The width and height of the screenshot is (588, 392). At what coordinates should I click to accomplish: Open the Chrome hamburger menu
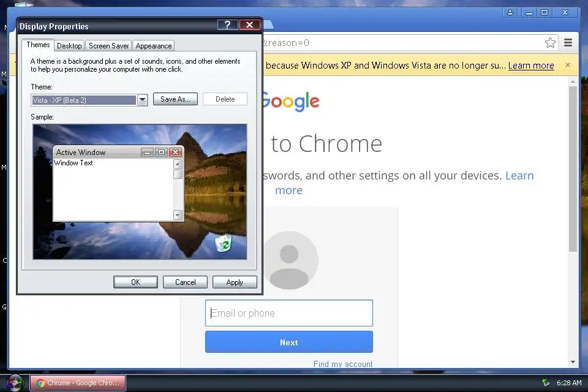(568, 43)
